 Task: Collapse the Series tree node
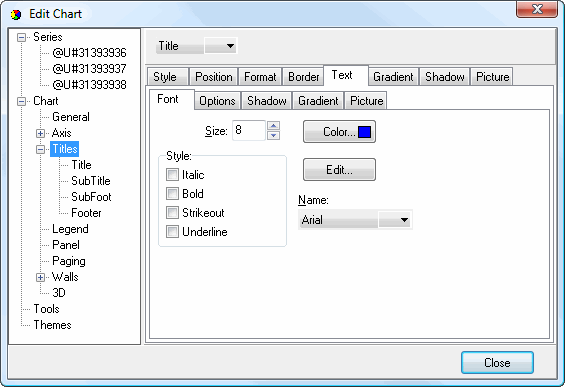(22, 37)
